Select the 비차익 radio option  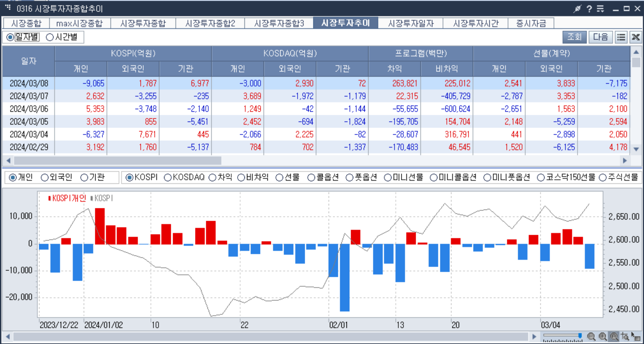pyautogui.click(x=241, y=178)
